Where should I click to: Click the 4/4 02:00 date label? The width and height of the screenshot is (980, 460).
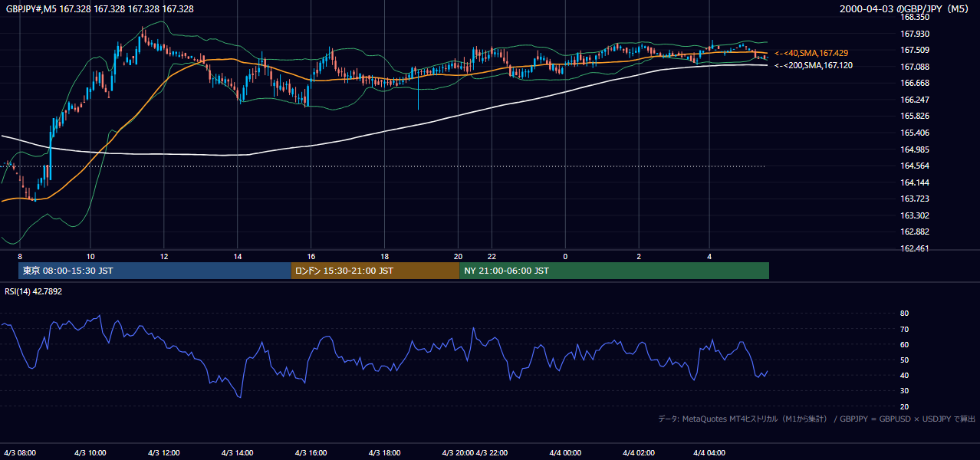639,453
